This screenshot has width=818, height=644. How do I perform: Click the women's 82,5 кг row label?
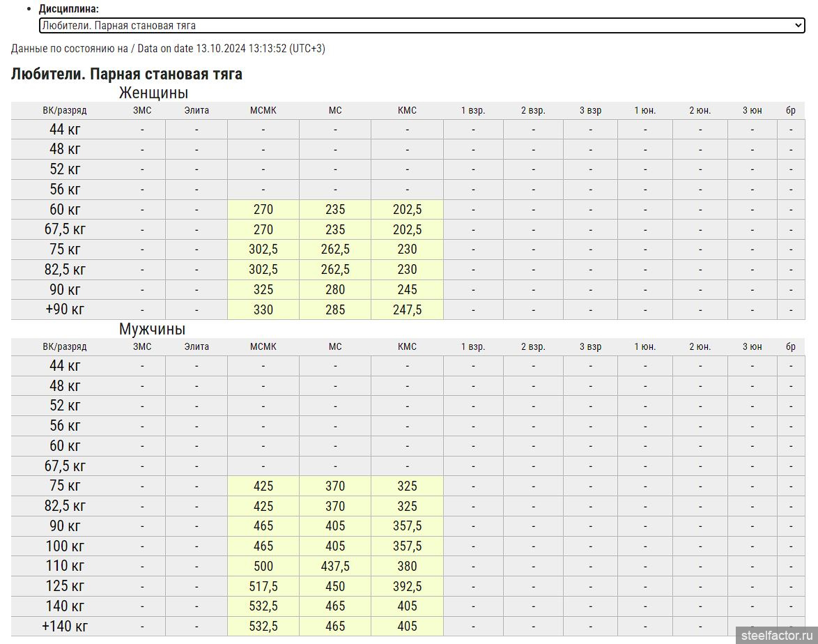tap(65, 269)
